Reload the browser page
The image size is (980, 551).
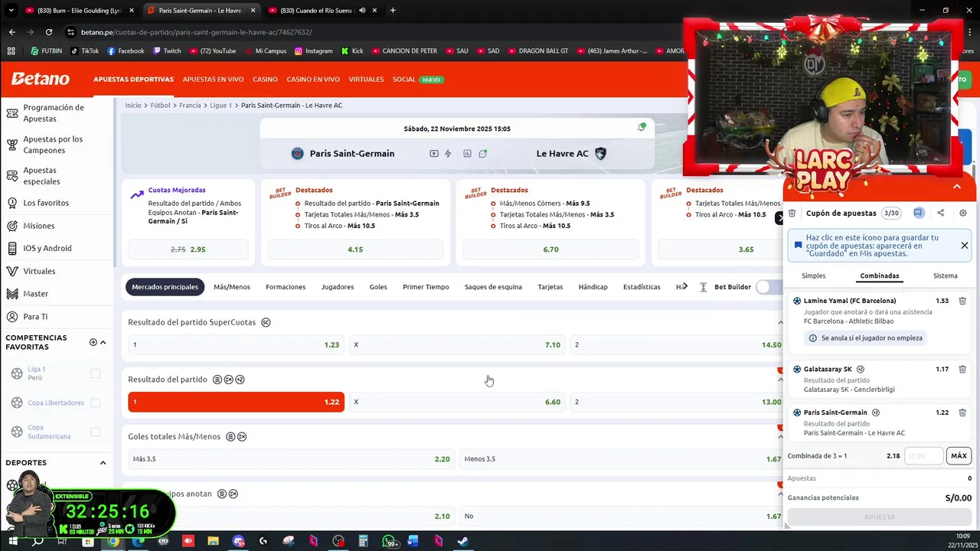[49, 32]
